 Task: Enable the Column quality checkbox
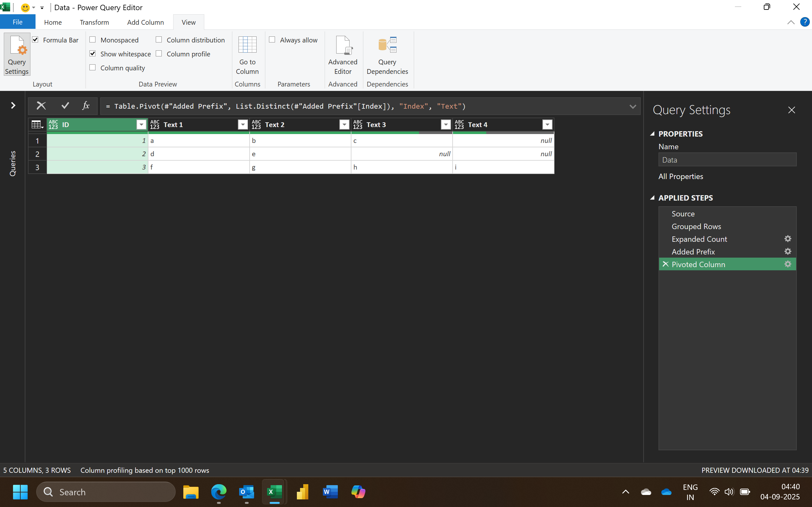(93, 68)
